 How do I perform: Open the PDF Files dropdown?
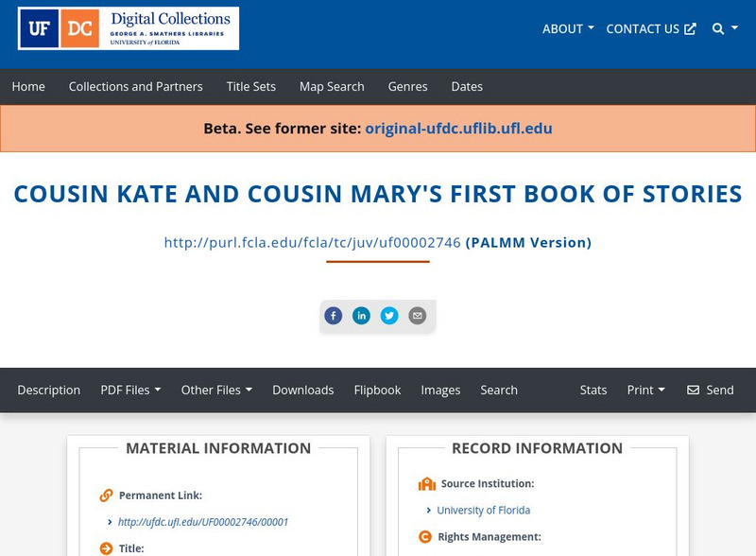(130, 390)
